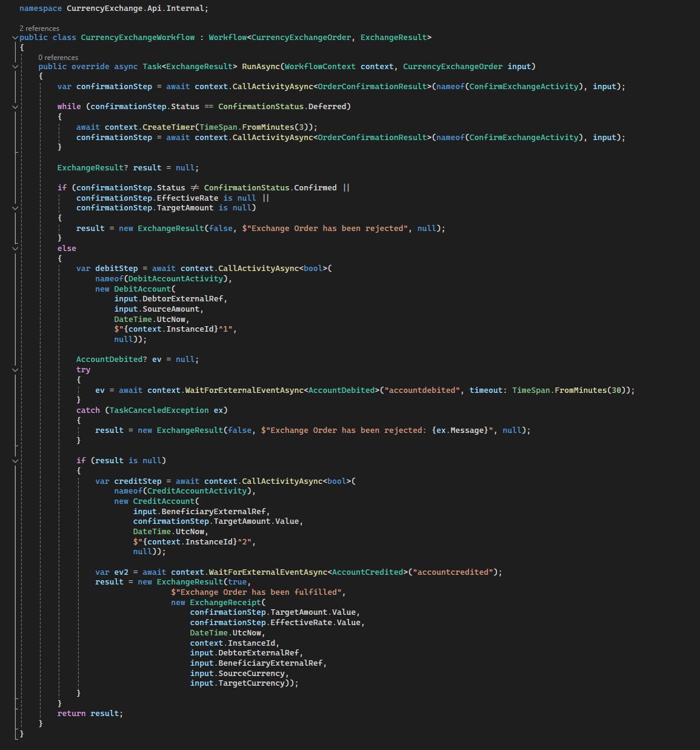Click 'RunAsync' method name
700x750 pixels.
[x=261, y=67]
